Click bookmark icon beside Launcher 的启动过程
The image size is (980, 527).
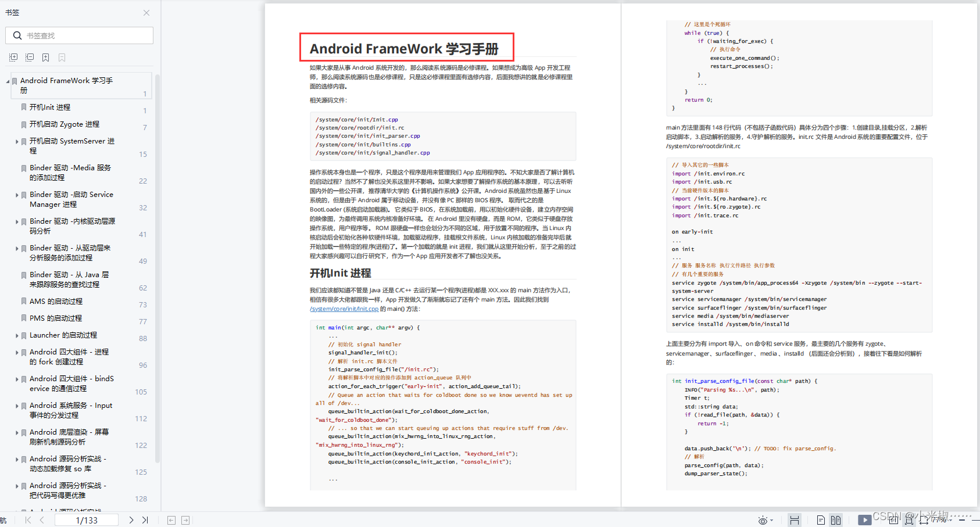click(24, 335)
